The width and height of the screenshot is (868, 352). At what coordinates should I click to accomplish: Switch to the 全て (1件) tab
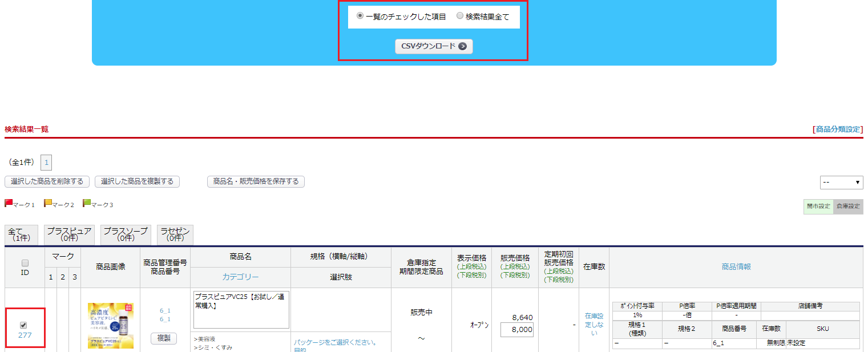21,234
